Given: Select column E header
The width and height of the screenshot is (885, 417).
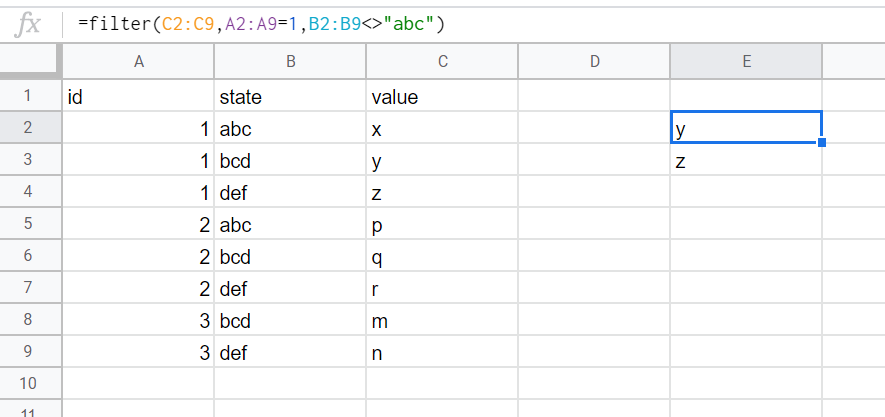Looking at the screenshot, I should click(746, 61).
